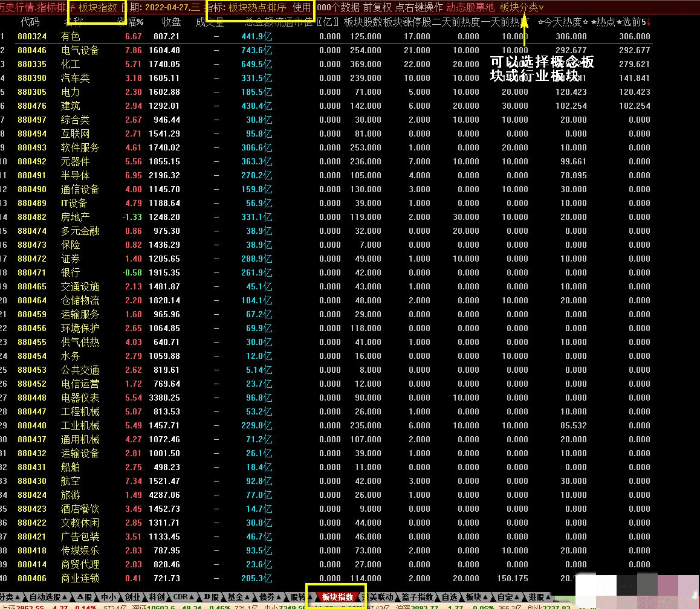Screen dimensions: 700x609
Task: Sort by the 涨幅% column header
Action: (130, 22)
